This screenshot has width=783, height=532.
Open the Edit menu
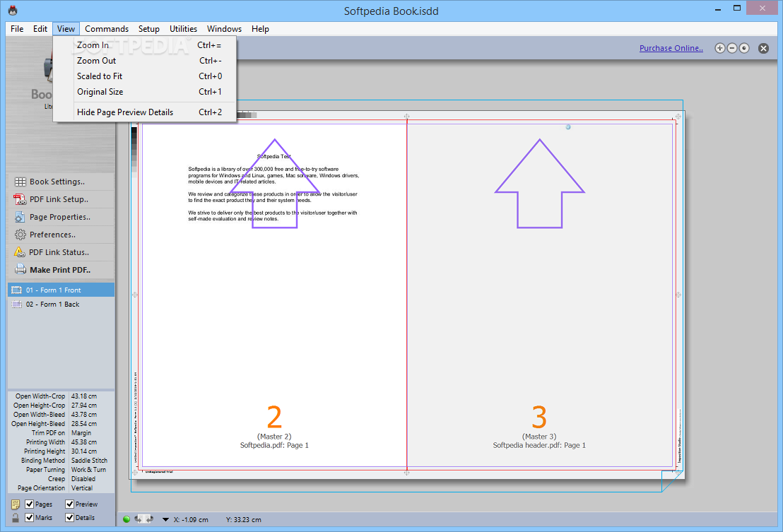[x=40, y=29]
